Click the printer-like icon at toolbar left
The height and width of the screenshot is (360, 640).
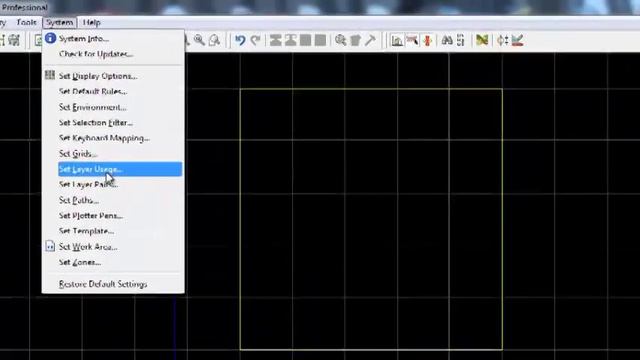point(14,40)
